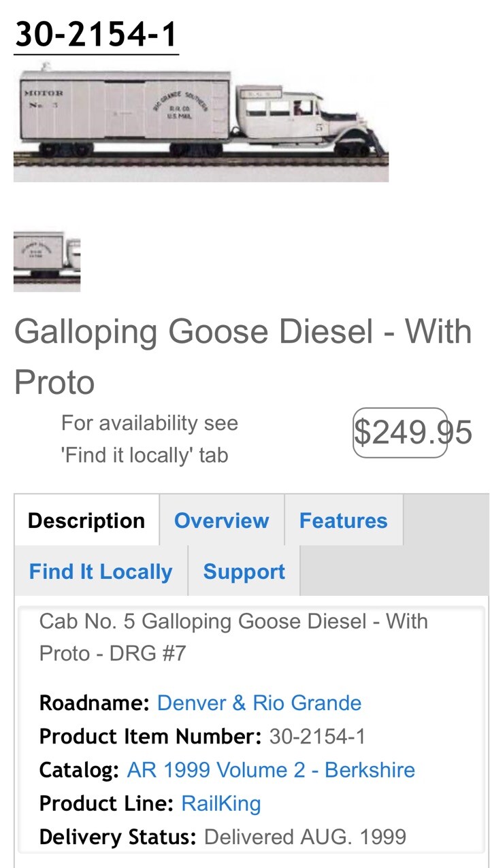Select the Find It Locally tab
This screenshot has height=868, width=490.
pos(99,571)
